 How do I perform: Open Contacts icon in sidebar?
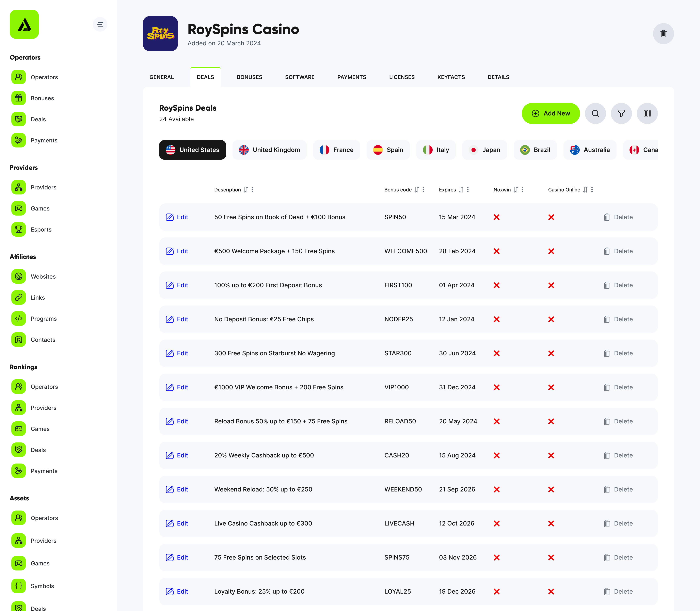point(18,340)
